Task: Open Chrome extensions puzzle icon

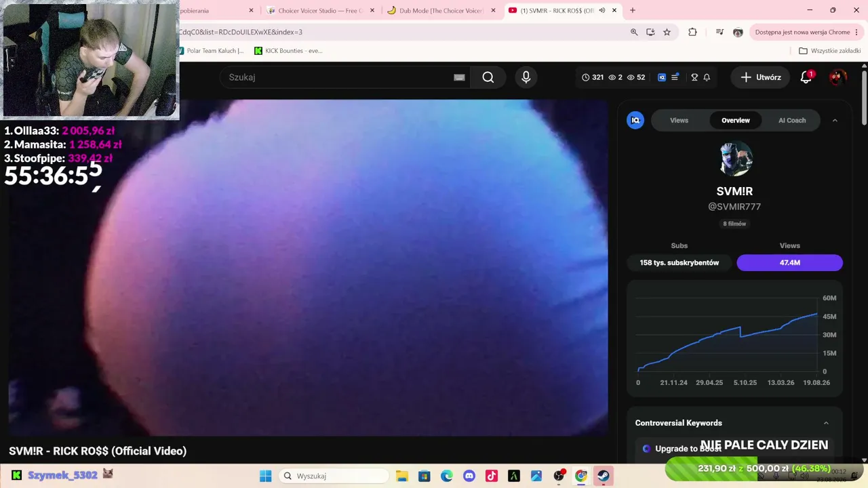Action: point(692,32)
